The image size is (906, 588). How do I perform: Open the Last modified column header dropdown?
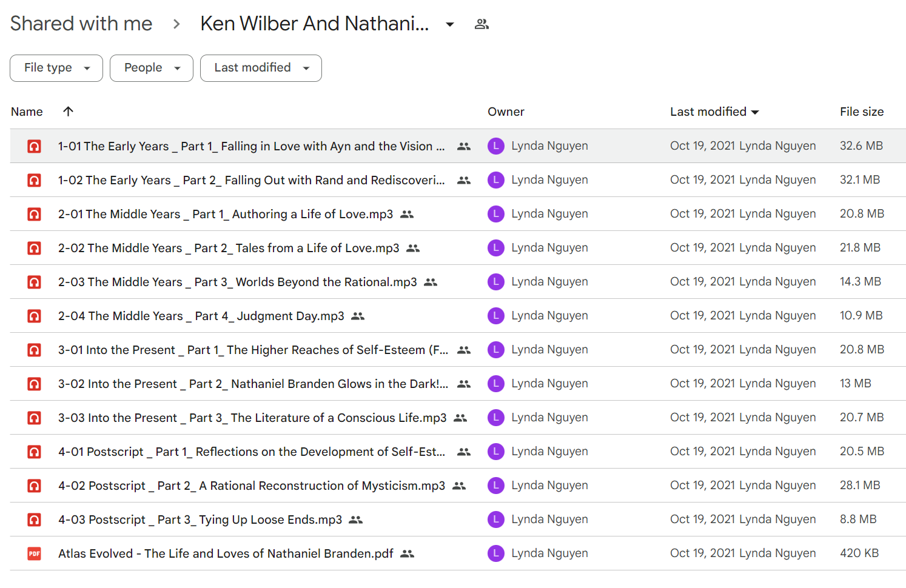pyautogui.click(x=755, y=112)
